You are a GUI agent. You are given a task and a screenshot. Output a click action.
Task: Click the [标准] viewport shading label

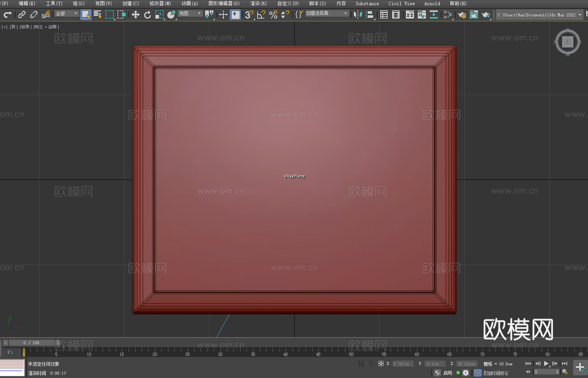tap(26, 27)
